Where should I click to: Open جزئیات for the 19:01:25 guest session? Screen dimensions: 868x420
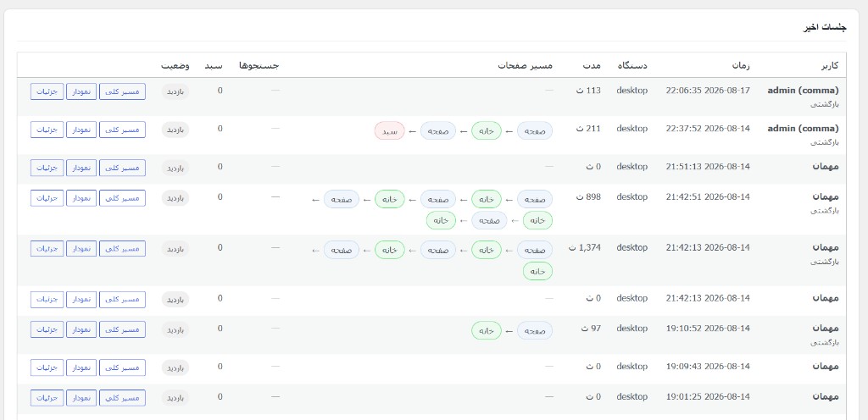(47, 398)
